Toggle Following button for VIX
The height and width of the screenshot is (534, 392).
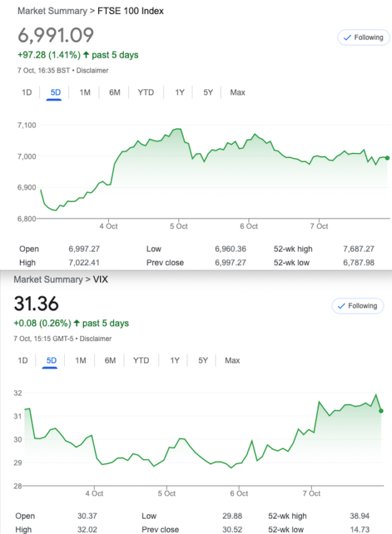pyautogui.click(x=357, y=306)
